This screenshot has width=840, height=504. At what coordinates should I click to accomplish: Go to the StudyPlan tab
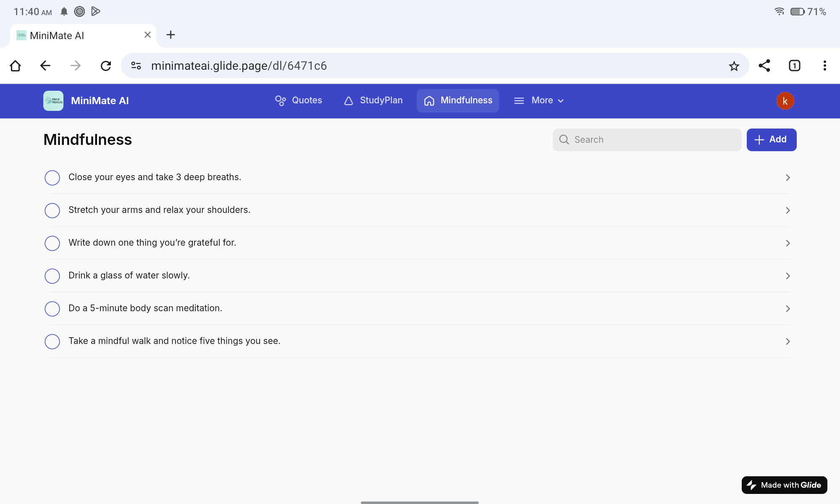tap(373, 101)
